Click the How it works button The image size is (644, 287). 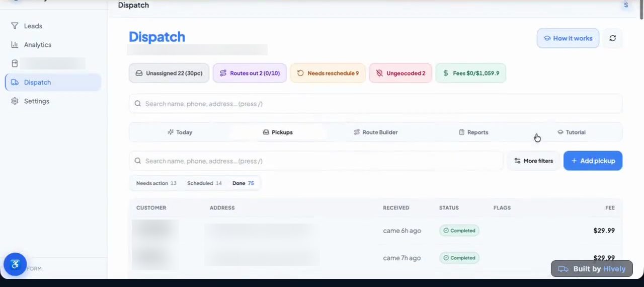point(568,38)
